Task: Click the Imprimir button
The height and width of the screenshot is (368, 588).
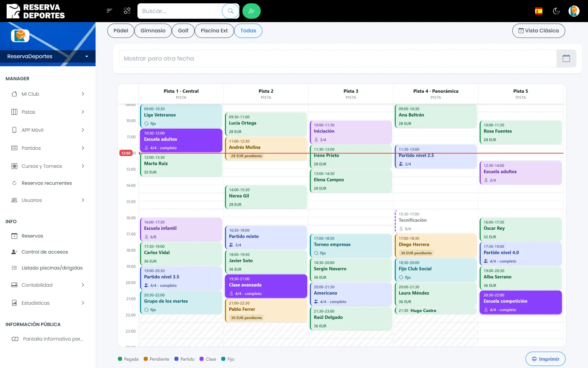Action: click(545, 359)
